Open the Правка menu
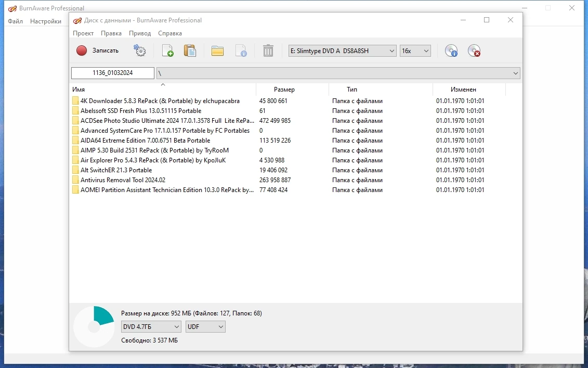 coord(111,33)
